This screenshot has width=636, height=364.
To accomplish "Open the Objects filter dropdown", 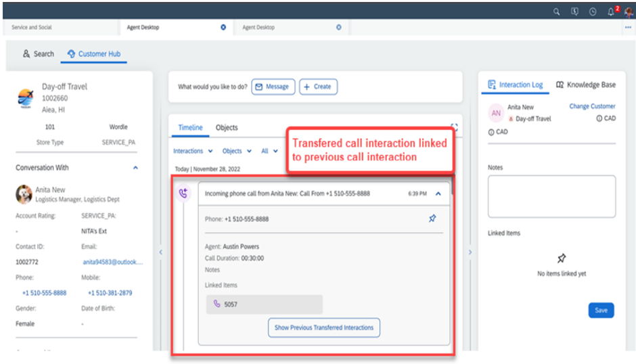I will (x=237, y=152).
